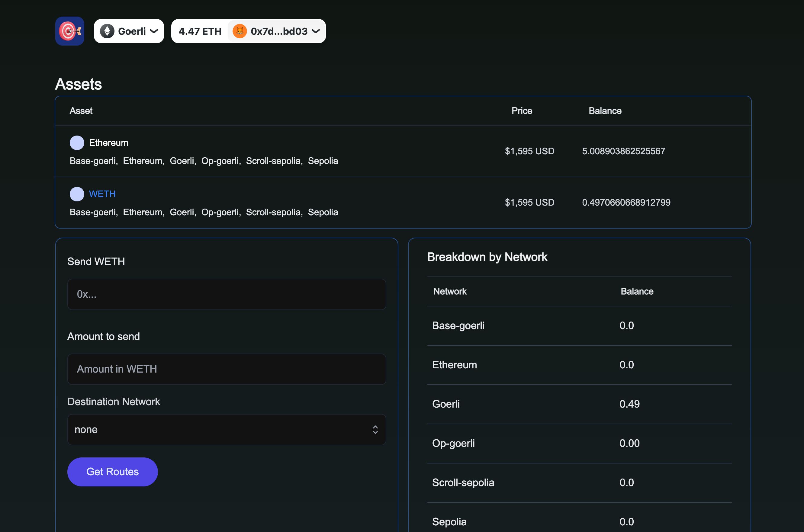Image resolution: width=804 pixels, height=532 pixels.
Task: Click the Get Routes button
Action: (112, 472)
